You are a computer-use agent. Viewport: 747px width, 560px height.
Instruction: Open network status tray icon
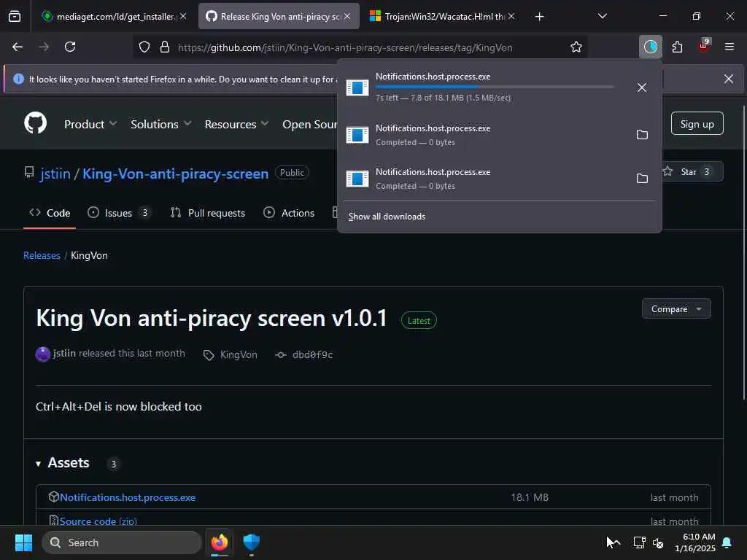tap(639, 542)
